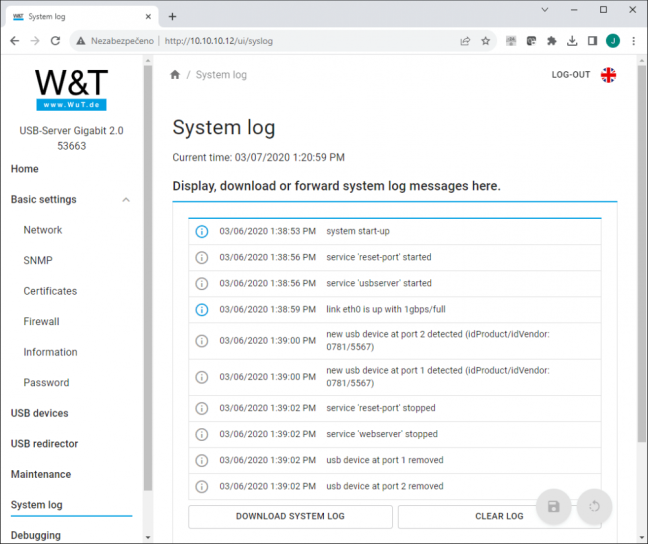
Task: Open Certificates in sidebar
Action: pyautogui.click(x=50, y=291)
